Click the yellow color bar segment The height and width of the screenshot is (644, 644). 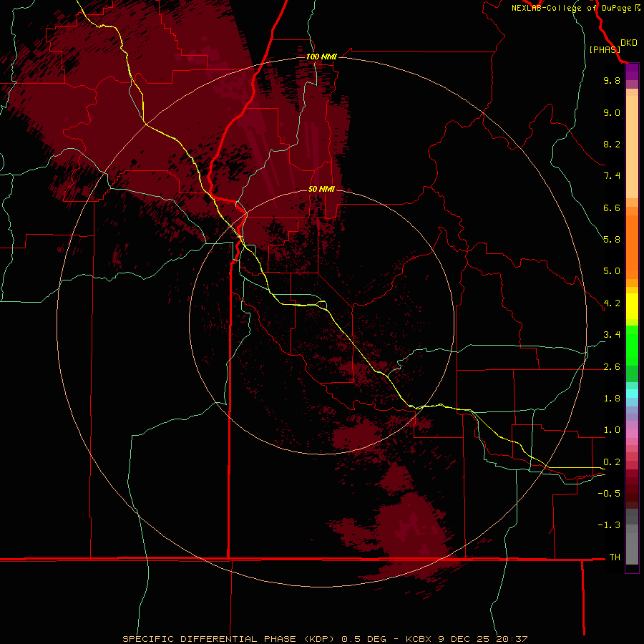pos(632,306)
